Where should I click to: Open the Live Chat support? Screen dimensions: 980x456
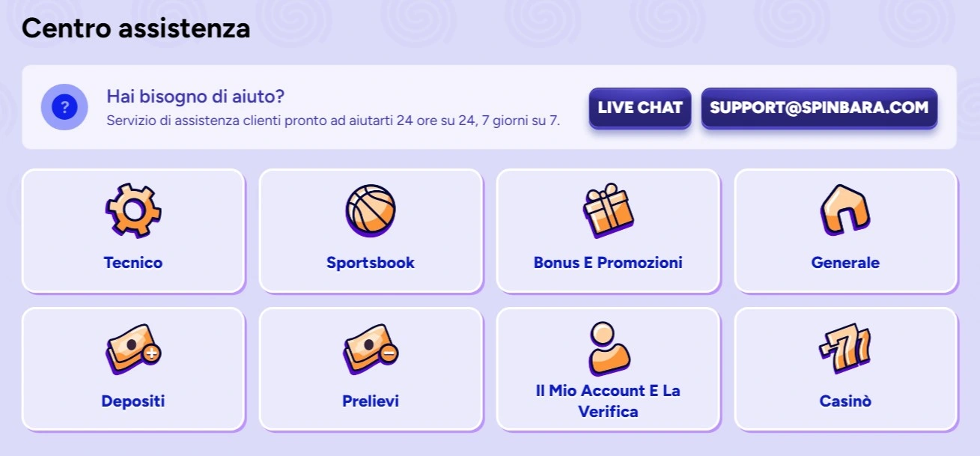click(640, 107)
